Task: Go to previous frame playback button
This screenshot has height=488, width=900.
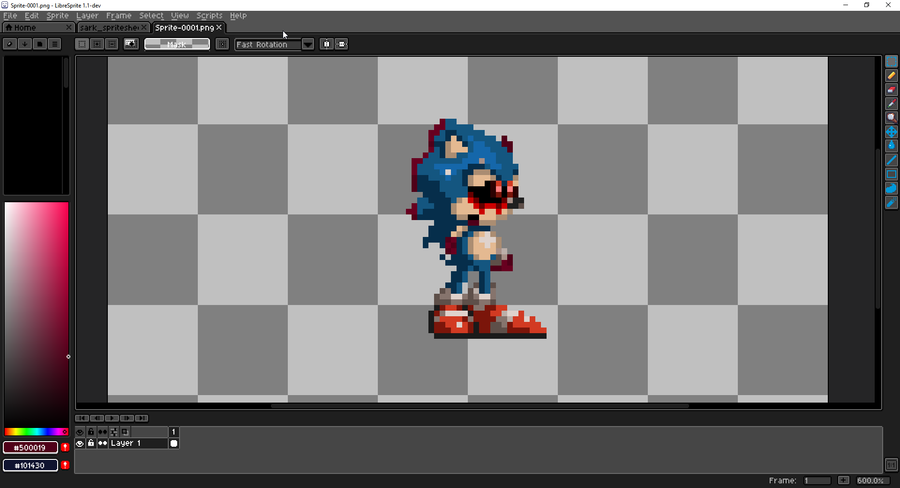Action: point(97,418)
